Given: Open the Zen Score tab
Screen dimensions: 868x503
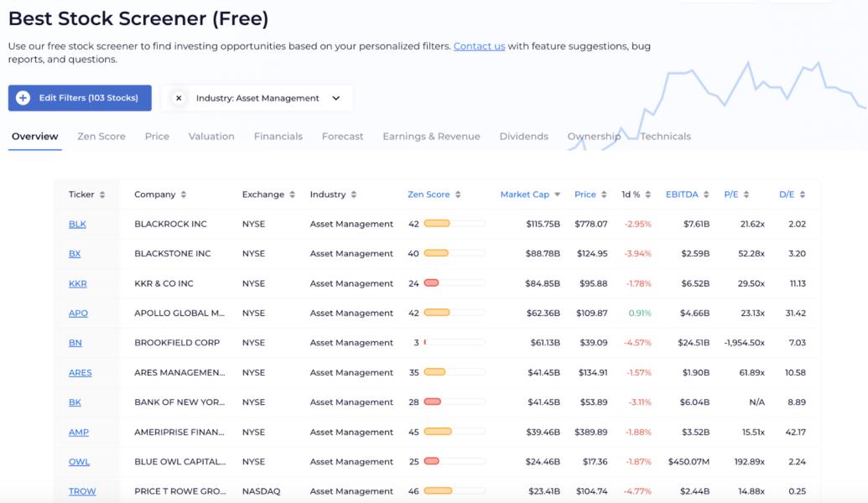Looking at the screenshot, I should tap(101, 136).
